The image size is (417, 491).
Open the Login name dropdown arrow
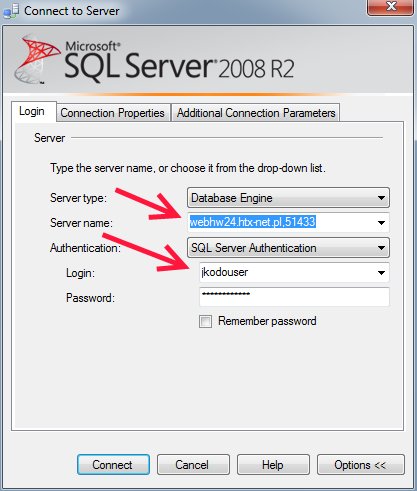pyautogui.click(x=381, y=273)
